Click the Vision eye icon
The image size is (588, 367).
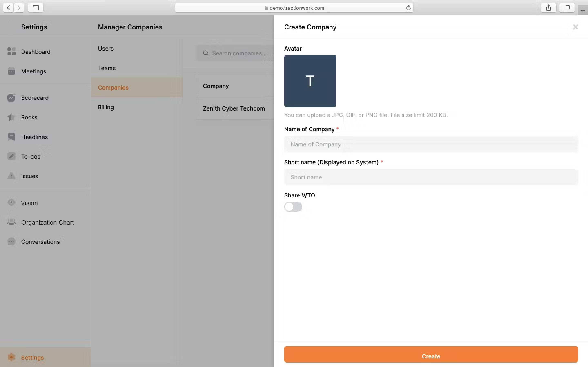click(x=11, y=202)
